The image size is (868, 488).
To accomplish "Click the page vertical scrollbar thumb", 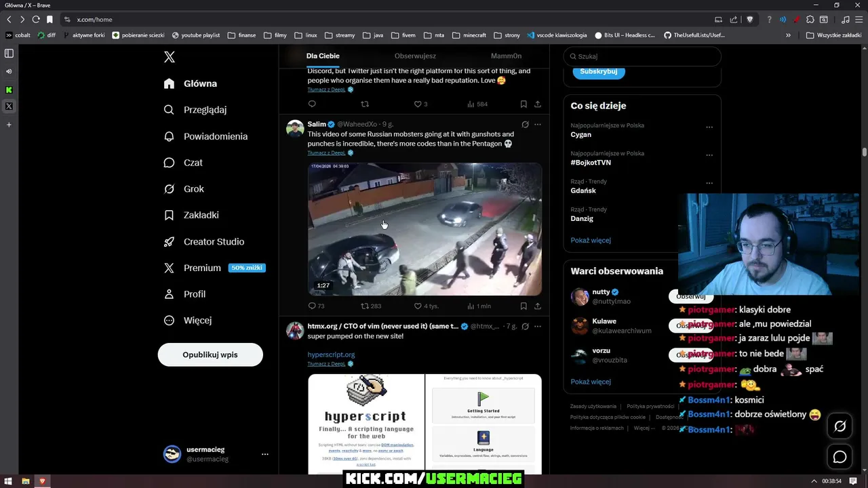I will click(865, 152).
